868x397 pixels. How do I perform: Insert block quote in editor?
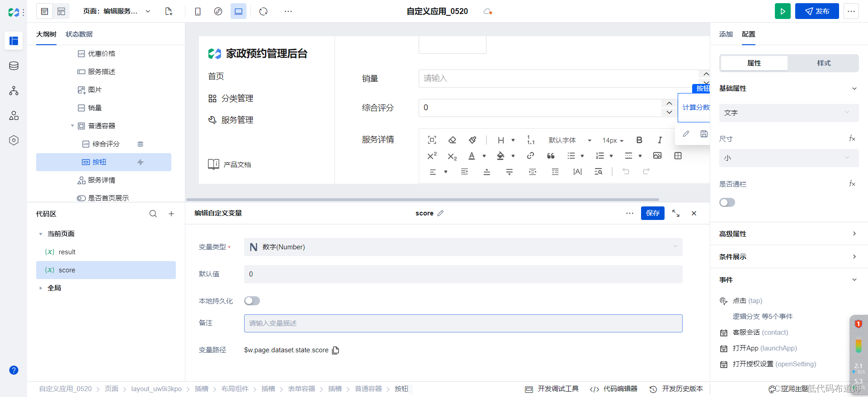coord(551,156)
